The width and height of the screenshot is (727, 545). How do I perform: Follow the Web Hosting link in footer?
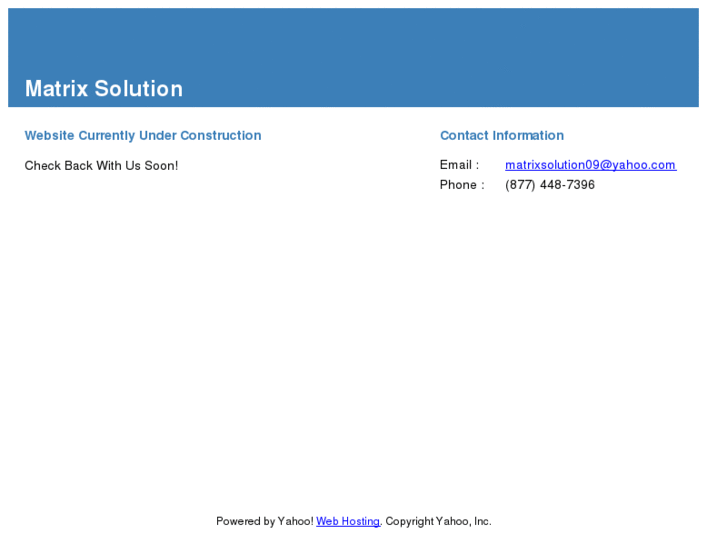click(348, 521)
